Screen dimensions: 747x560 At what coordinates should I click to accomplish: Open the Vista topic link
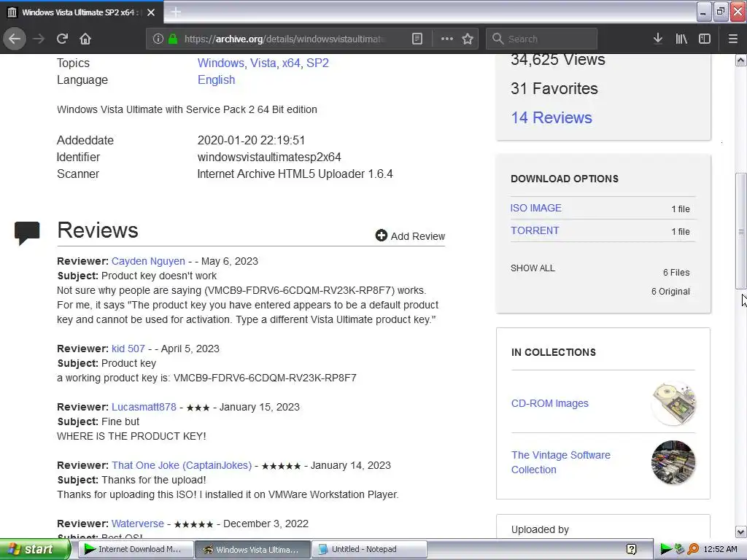pos(263,63)
